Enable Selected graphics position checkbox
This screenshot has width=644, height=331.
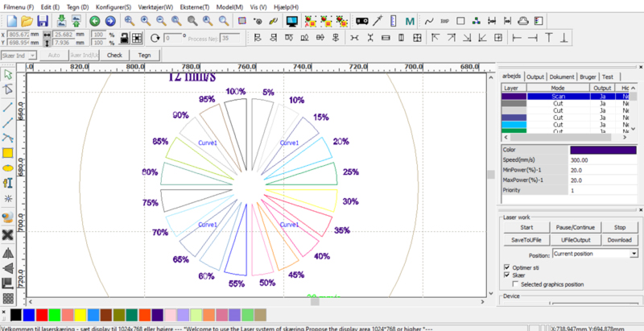pos(514,284)
